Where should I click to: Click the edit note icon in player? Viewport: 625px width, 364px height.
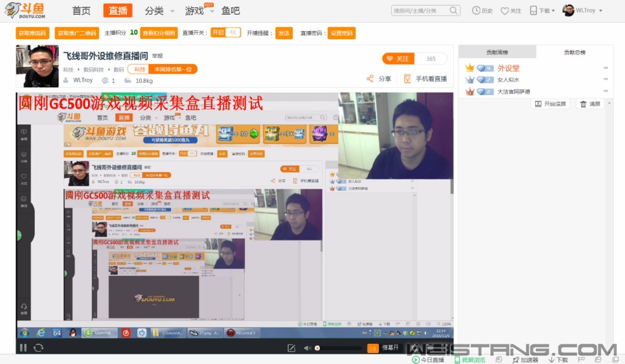tap(291, 348)
